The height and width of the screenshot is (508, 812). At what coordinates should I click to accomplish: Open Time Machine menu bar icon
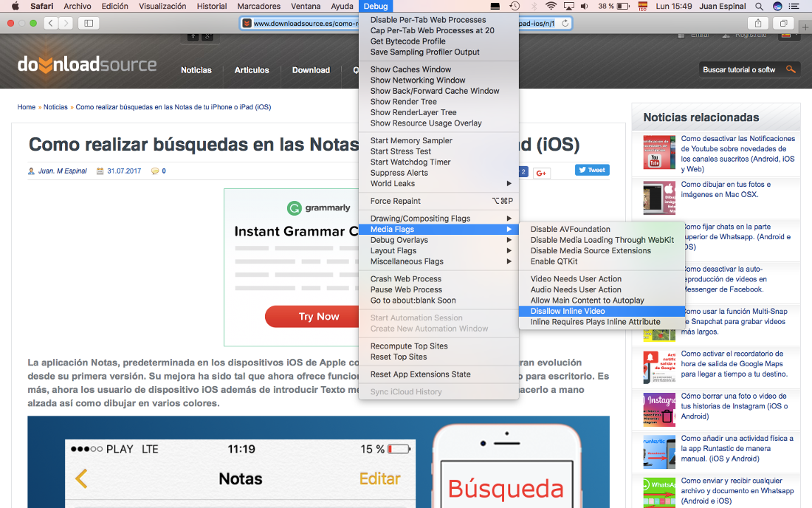click(515, 6)
